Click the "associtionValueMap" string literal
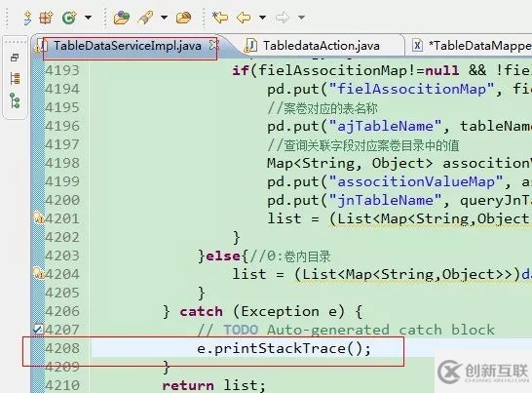The width and height of the screenshot is (532, 393). [416, 181]
